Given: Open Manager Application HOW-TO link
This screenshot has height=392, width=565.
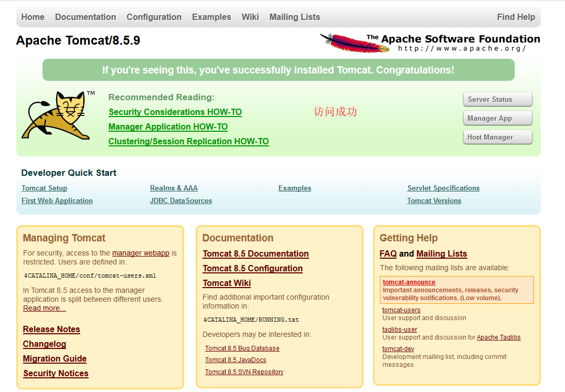Looking at the screenshot, I should [x=168, y=127].
